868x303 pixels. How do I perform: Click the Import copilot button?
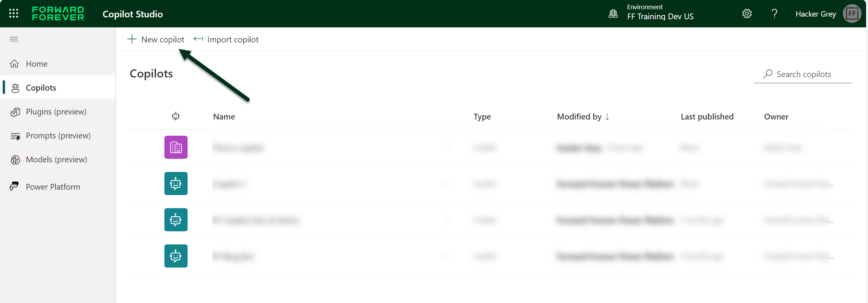pos(227,39)
